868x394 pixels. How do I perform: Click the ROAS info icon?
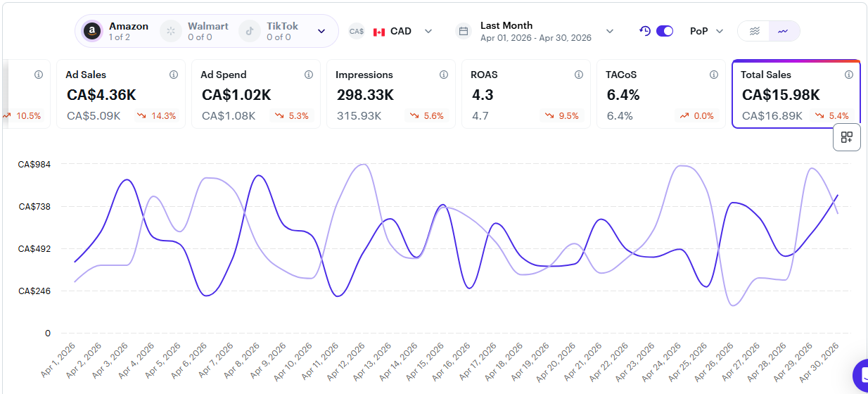[579, 75]
